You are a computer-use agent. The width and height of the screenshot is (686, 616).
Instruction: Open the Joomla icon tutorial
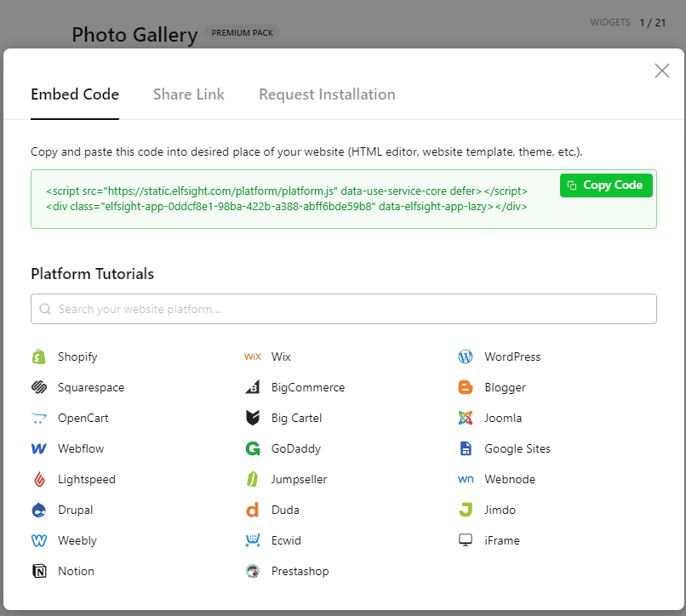coord(465,418)
